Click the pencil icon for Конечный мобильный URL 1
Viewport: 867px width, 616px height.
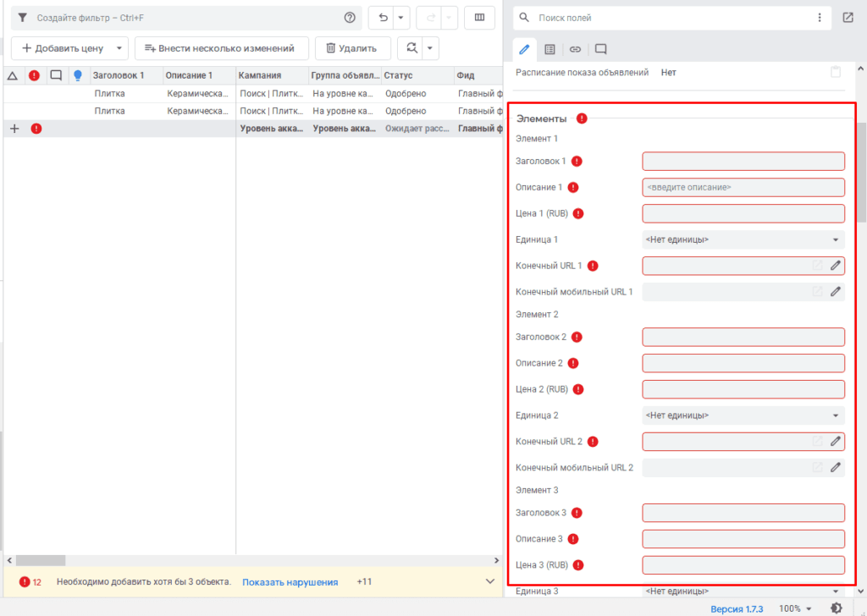(835, 292)
